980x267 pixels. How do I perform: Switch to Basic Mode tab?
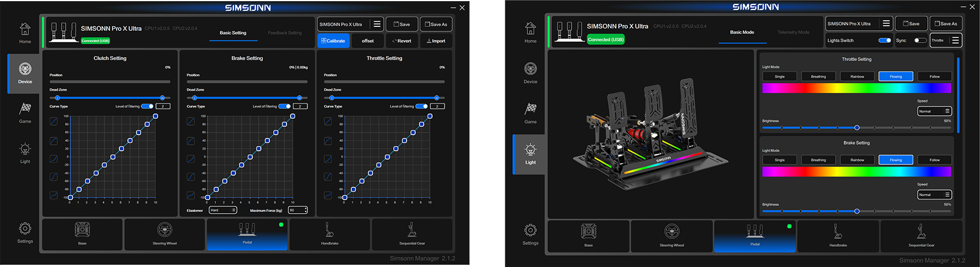pos(742,33)
